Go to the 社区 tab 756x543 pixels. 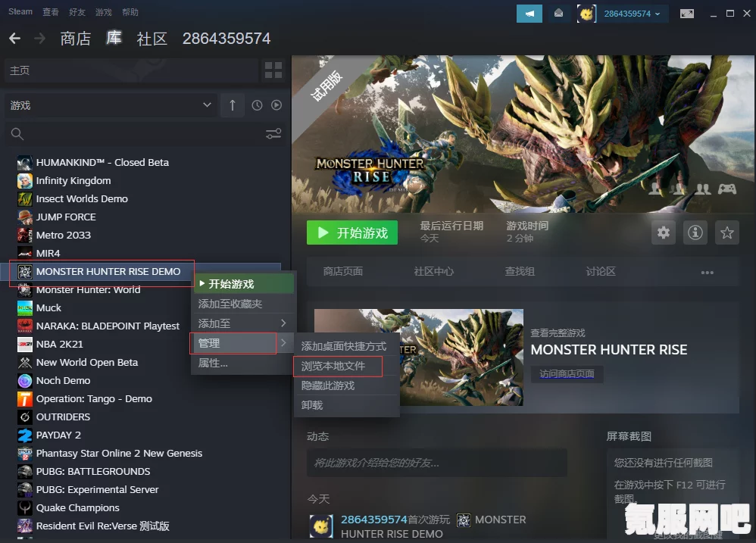click(x=152, y=39)
